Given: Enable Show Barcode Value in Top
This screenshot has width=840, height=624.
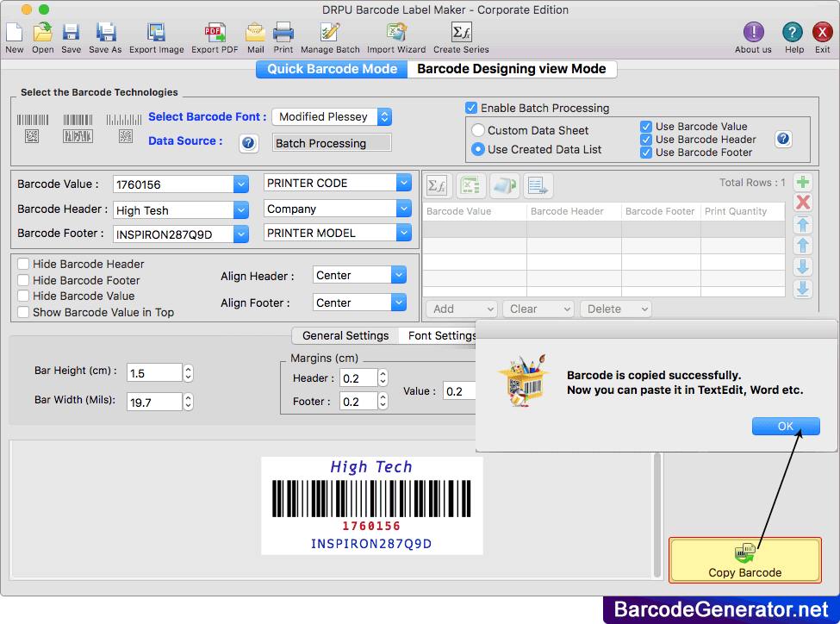Looking at the screenshot, I should pos(23,312).
